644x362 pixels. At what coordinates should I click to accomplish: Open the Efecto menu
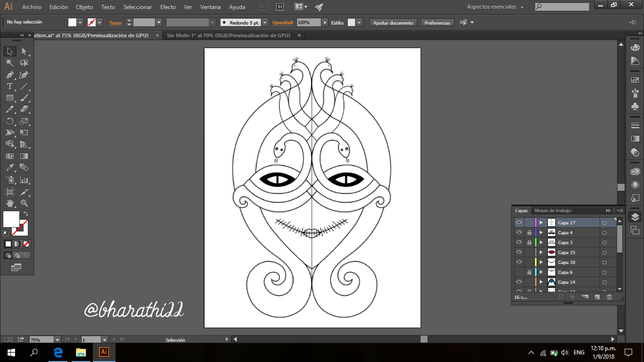[168, 7]
